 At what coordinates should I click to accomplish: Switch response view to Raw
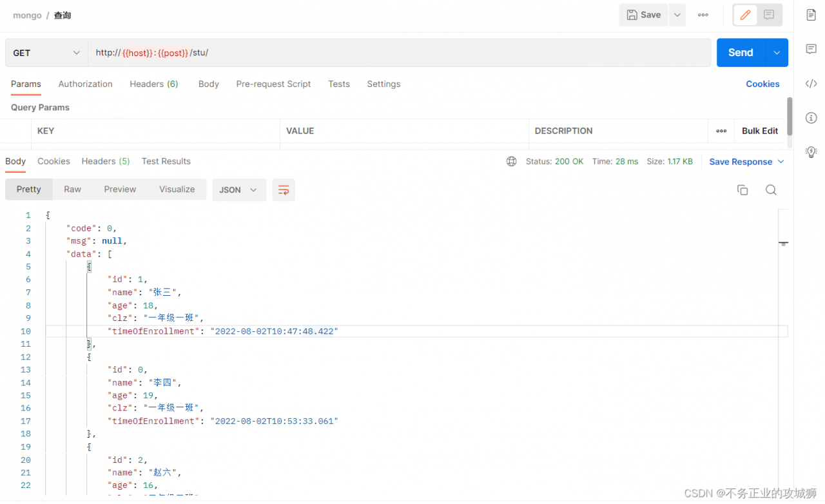72,189
